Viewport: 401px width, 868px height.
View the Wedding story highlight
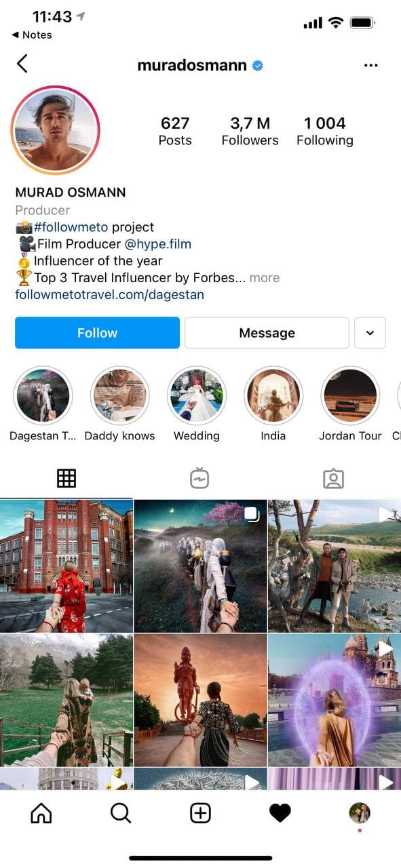pos(197,395)
